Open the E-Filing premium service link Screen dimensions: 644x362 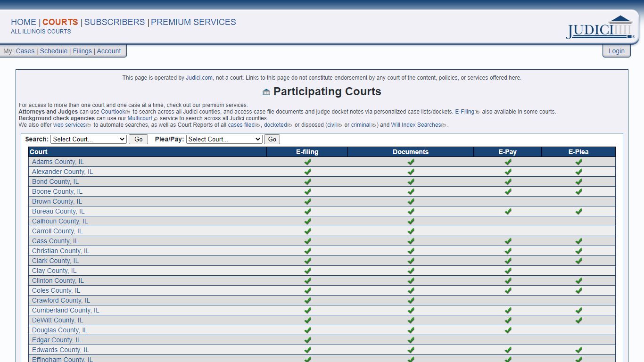[x=465, y=112]
